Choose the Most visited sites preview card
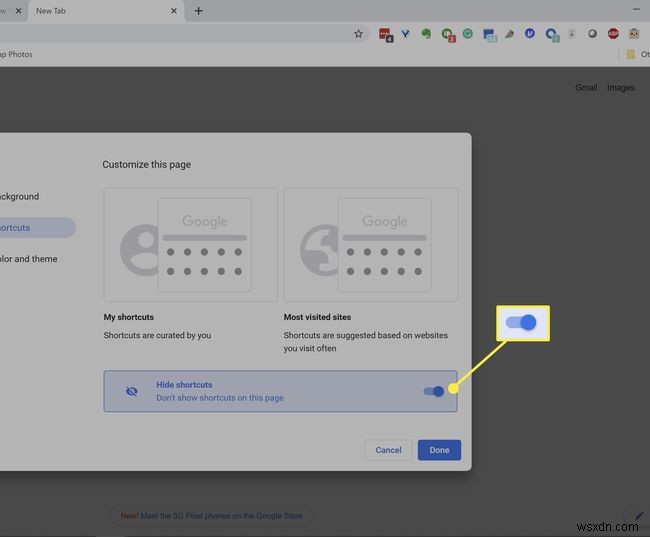The width and height of the screenshot is (650, 537). (x=371, y=245)
